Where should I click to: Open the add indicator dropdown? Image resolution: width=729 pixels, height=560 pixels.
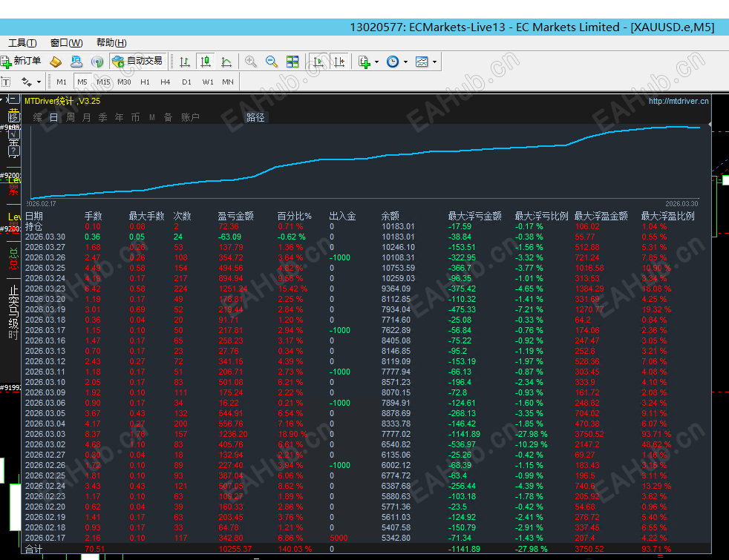point(368,62)
